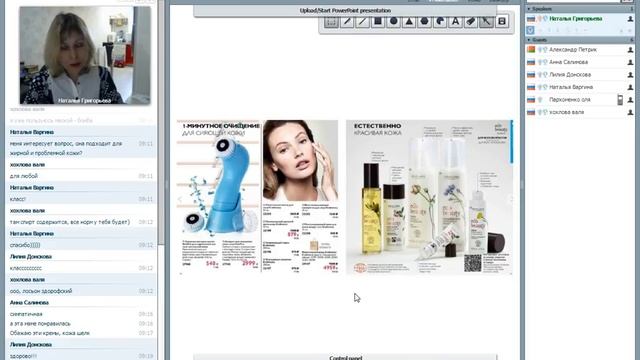The height and width of the screenshot is (360, 640).
Task: Select the triangle shape tool
Action: click(409, 21)
